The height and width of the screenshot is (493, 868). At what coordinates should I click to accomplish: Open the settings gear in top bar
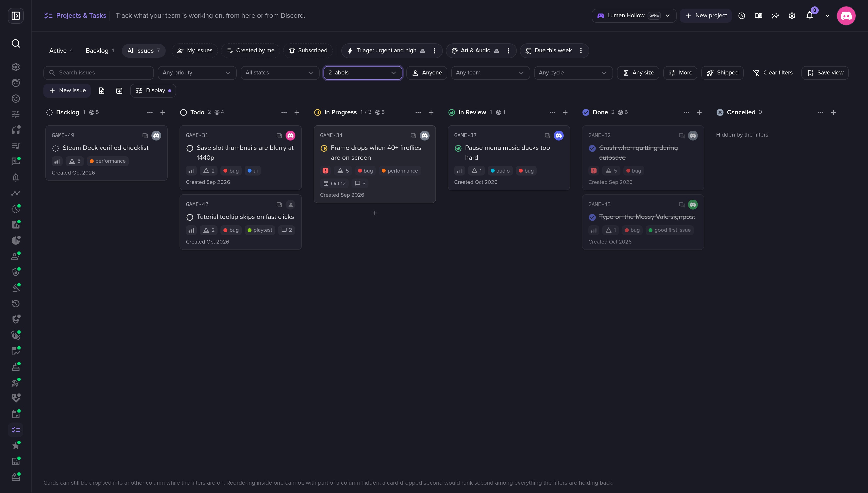pyautogui.click(x=792, y=16)
